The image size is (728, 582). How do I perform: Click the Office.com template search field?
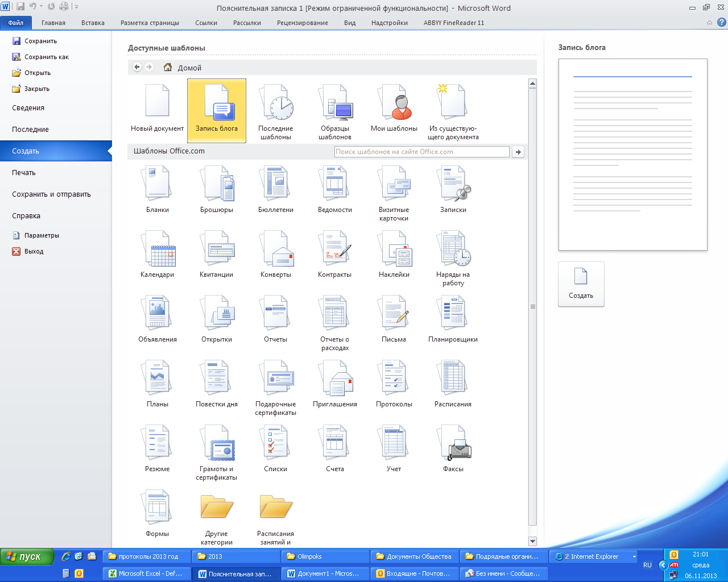[421, 152]
